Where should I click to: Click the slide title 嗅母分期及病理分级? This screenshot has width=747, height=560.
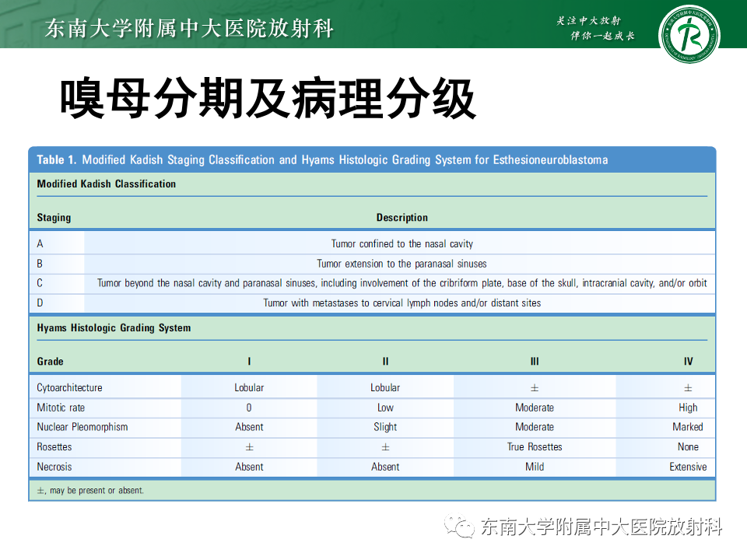(268, 99)
